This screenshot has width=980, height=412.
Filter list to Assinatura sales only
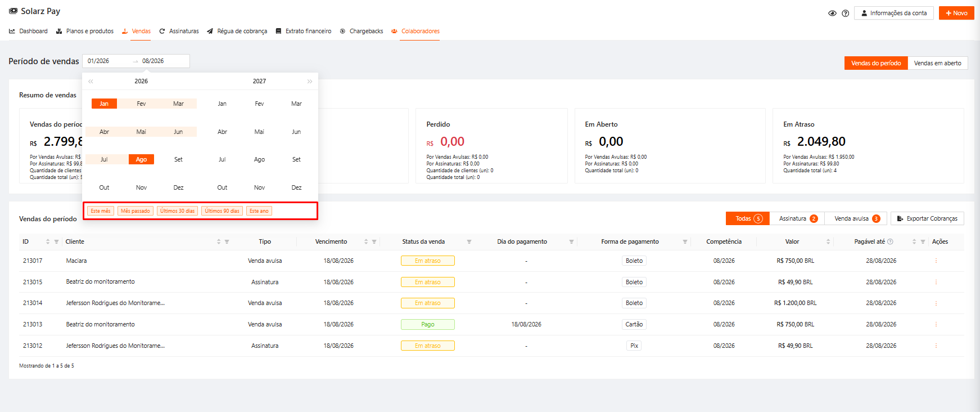(798, 218)
